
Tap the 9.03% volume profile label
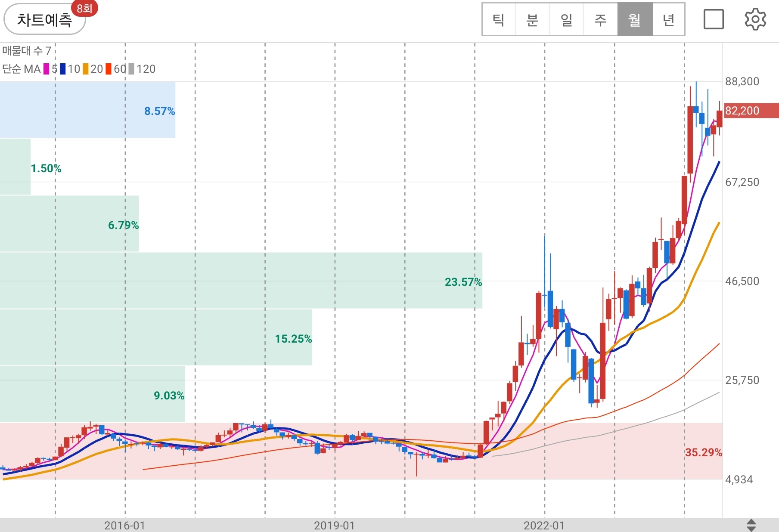click(169, 396)
